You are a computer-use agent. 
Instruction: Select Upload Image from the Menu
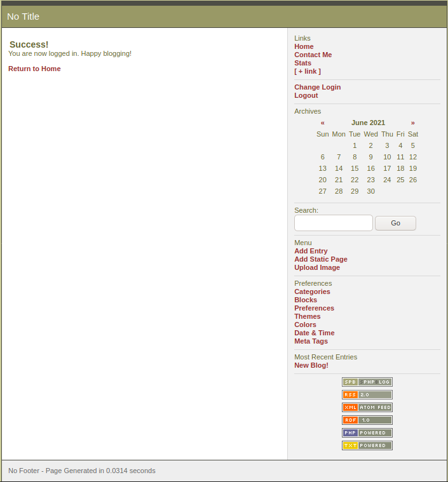coord(316,267)
